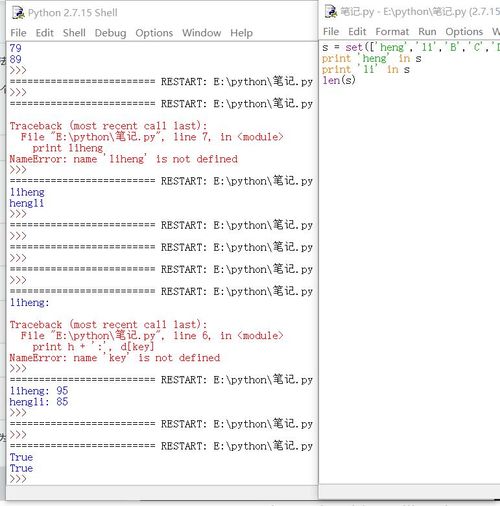The image size is (500, 506).
Task: Click the 笔记.py editor window icon
Action: pos(331,11)
